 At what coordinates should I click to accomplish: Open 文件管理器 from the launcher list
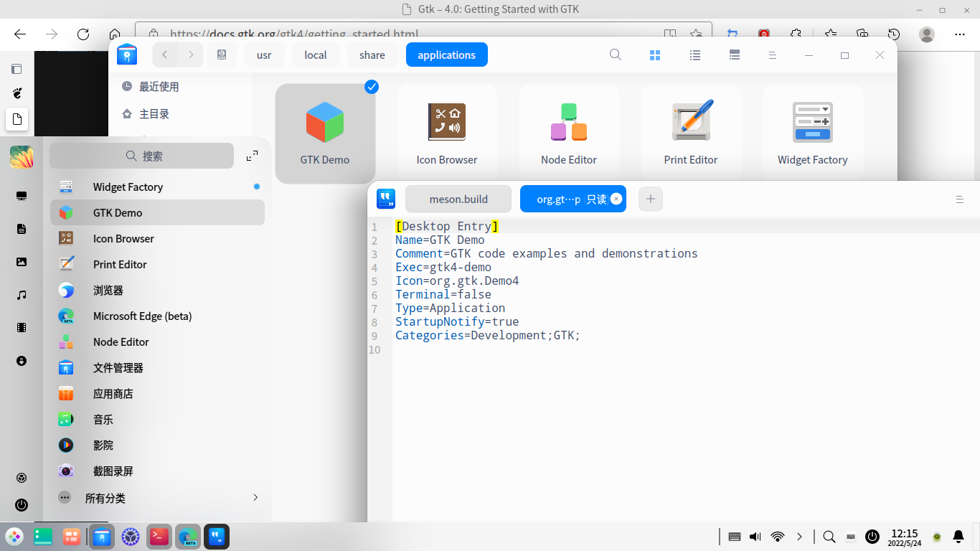point(157,367)
